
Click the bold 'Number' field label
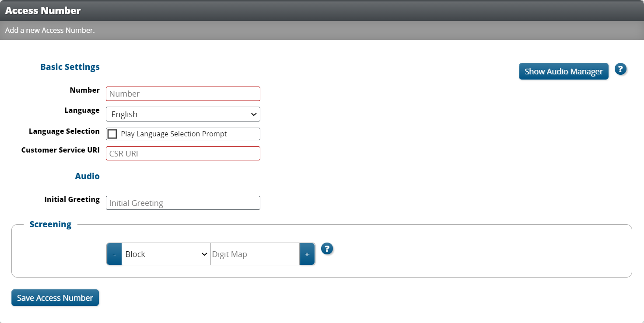click(x=84, y=90)
